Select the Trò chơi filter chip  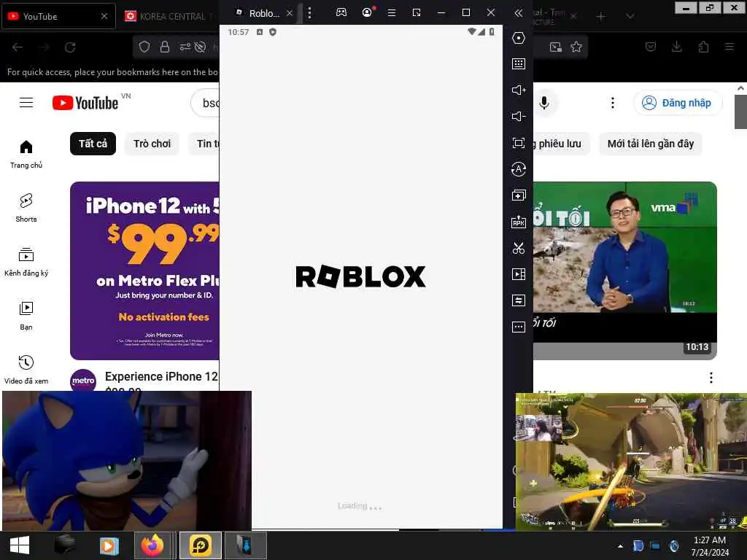click(152, 144)
